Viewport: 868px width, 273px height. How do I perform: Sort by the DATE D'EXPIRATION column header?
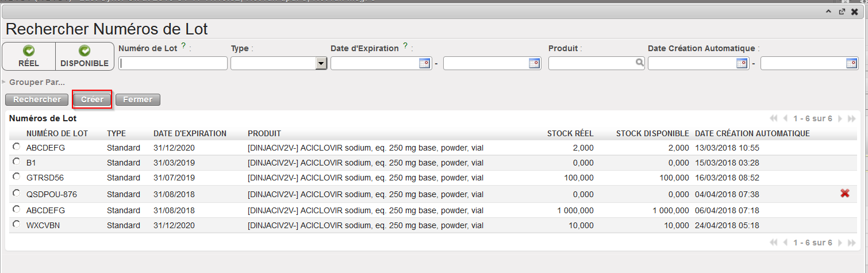(190, 134)
